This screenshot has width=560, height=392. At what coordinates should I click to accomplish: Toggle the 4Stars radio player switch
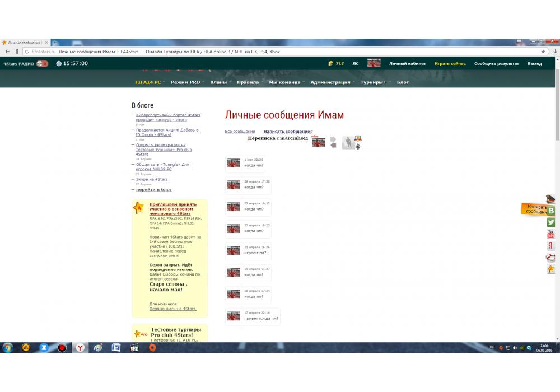coord(42,64)
